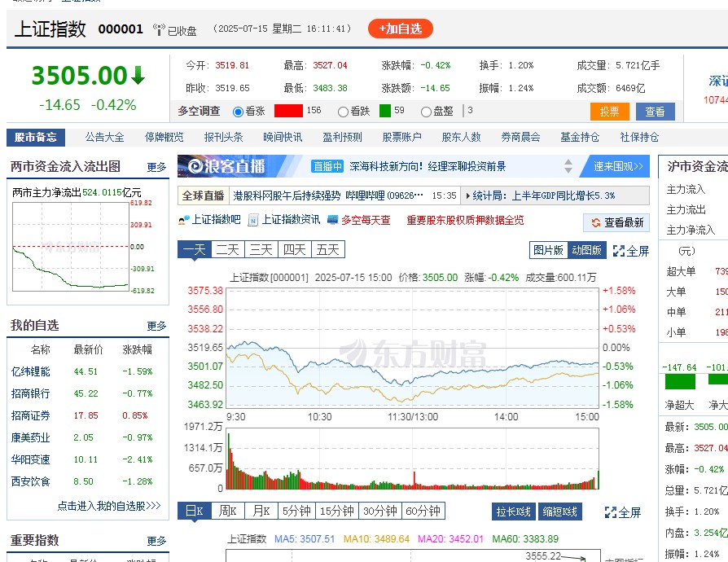This screenshot has height=562, width=728.
Task: Select the 五天 chart tab
Action: 328,250
